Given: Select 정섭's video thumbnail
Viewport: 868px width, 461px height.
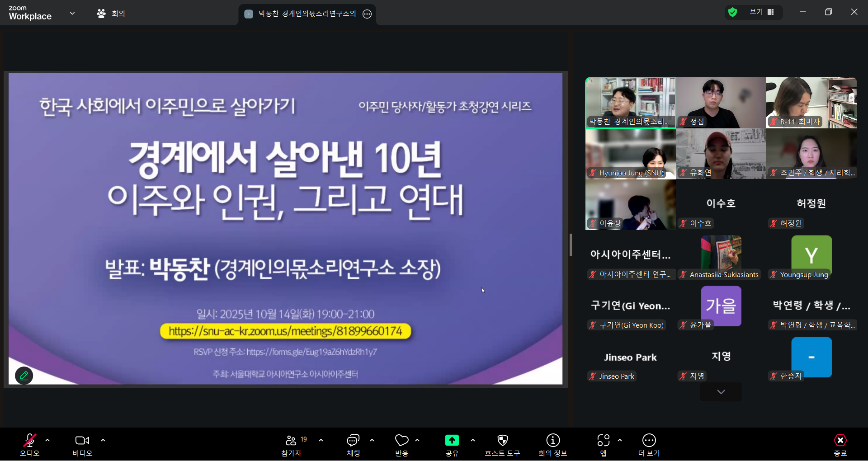Looking at the screenshot, I should pyautogui.click(x=721, y=103).
